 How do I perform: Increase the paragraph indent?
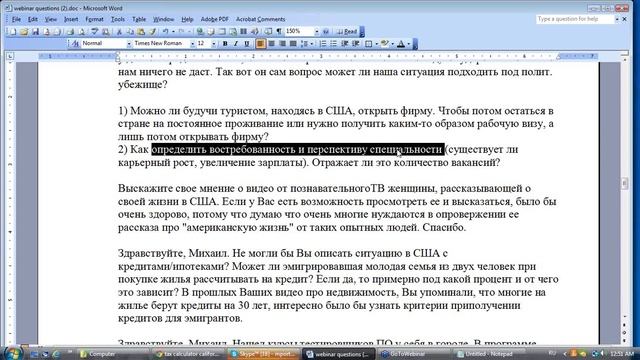click(x=356, y=43)
